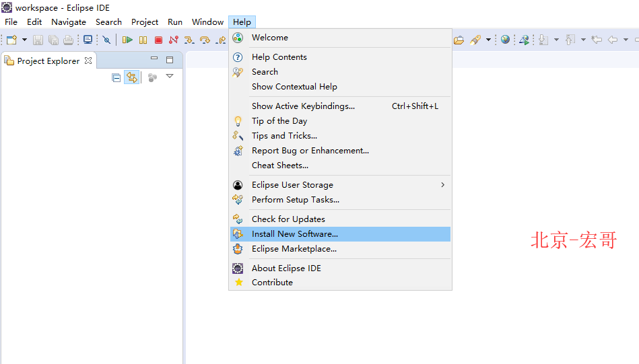Select Cheat Sheets...

pyautogui.click(x=340, y=166)
